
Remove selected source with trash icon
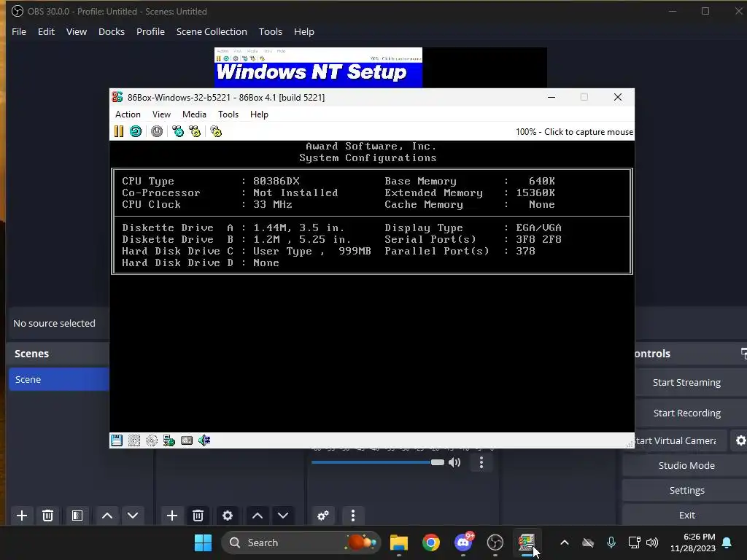pos(198,516)
